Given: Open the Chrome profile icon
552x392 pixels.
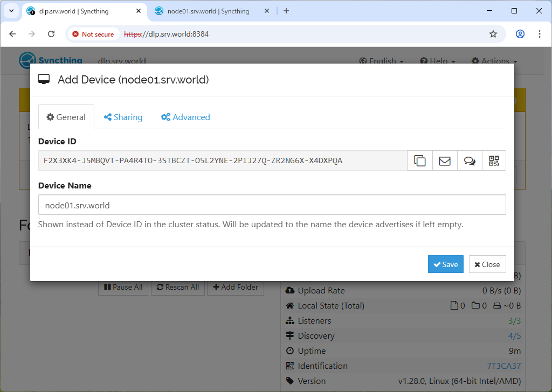Looking at the screenshot, I should pos(520,34).
